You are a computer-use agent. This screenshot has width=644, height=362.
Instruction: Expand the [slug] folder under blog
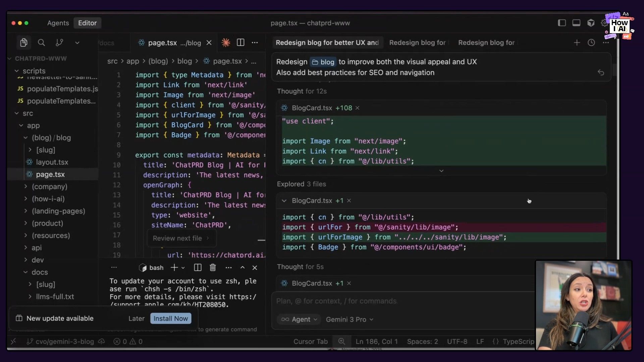(x=45, y=150)
